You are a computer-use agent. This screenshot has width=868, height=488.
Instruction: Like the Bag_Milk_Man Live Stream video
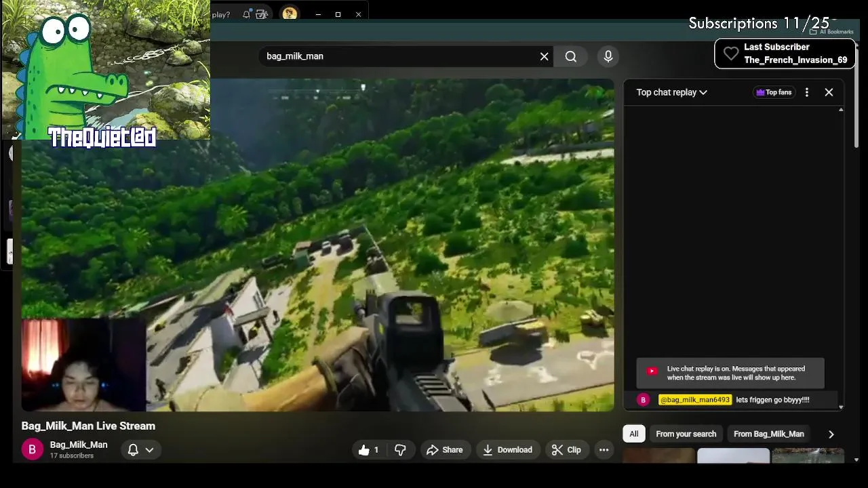coord(368,450)
